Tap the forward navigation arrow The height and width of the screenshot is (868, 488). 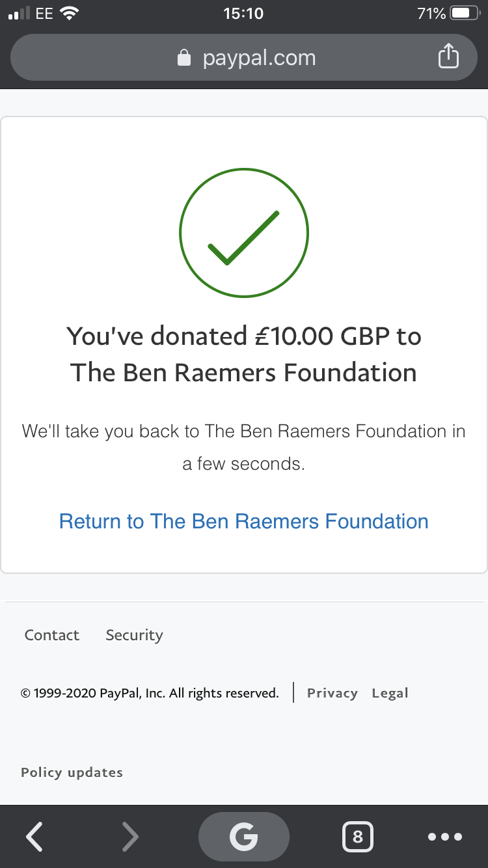click(130, 837)
